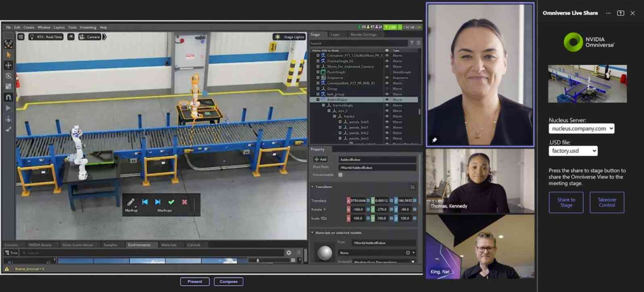
Task: Collapse the AddtnlRobot tree node
Action: coord(318,100)
